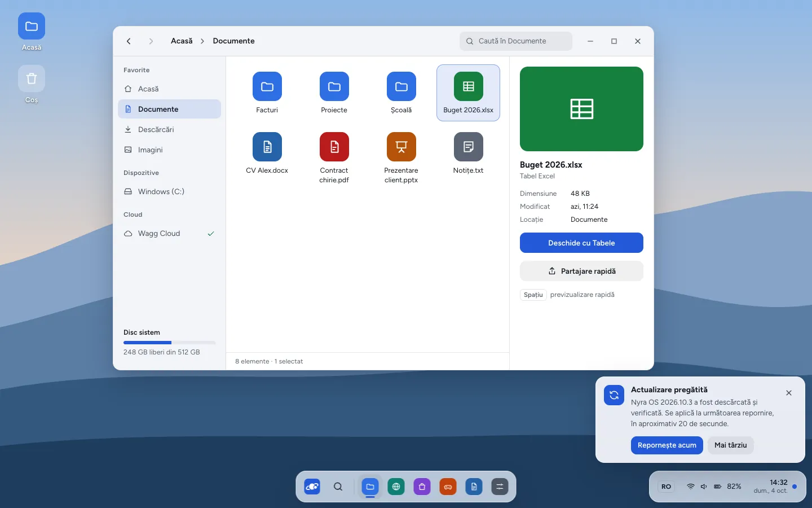Open the Proiecte folder
Screen dimensions: 812x508
point(334,93)
